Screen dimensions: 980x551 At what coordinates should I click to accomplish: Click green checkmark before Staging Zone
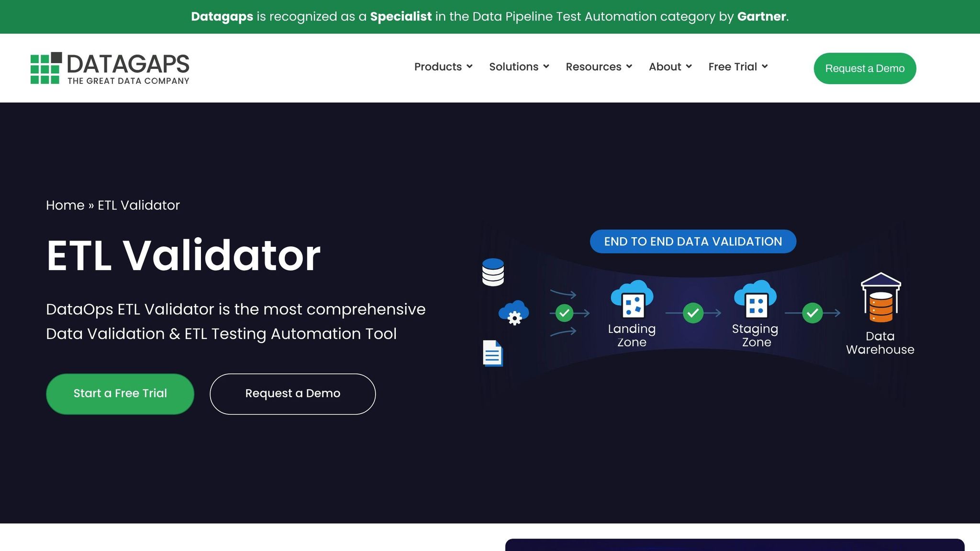tap(693, 313)
